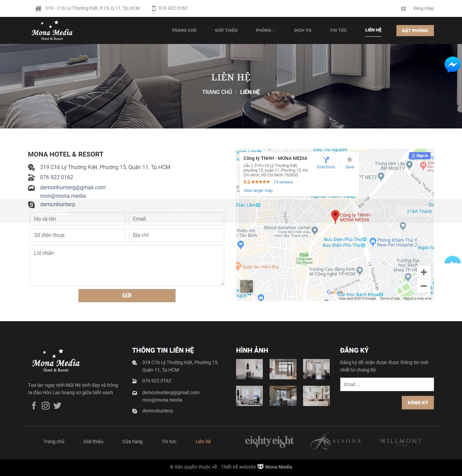Zoom out on the map
The height and width of the screenshot is (476, 462).
coord(424,286)
